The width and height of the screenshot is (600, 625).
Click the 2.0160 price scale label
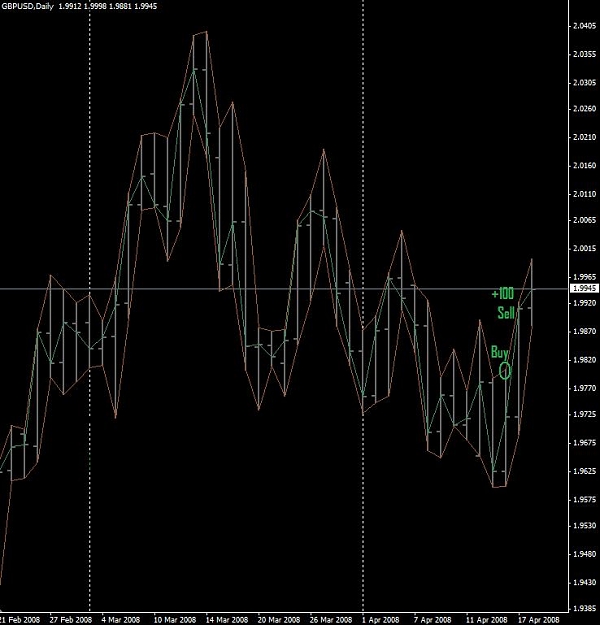coord(584,165)
